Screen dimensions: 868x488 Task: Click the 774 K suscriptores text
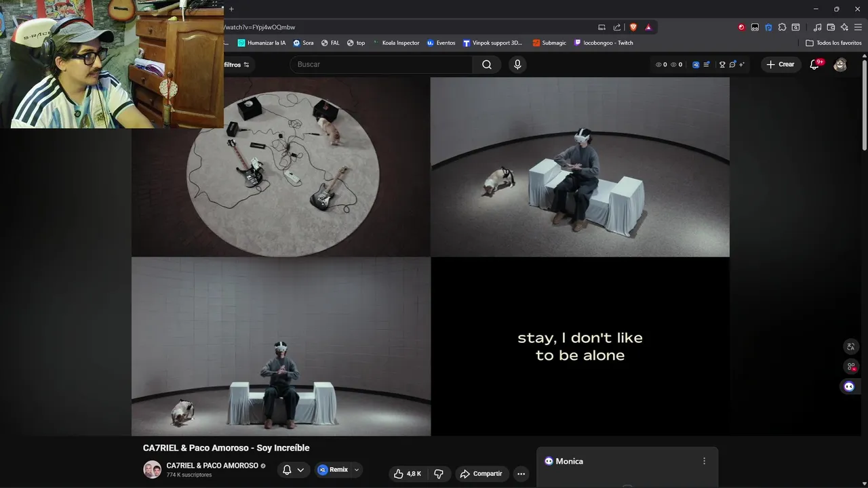pyautogui.click(x=189, y=475)
